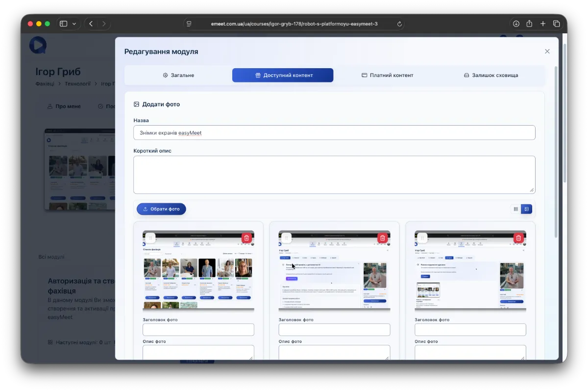Grab the drag handle on first photo
This screenshot has width=588, height=391.
coord(150,238)
